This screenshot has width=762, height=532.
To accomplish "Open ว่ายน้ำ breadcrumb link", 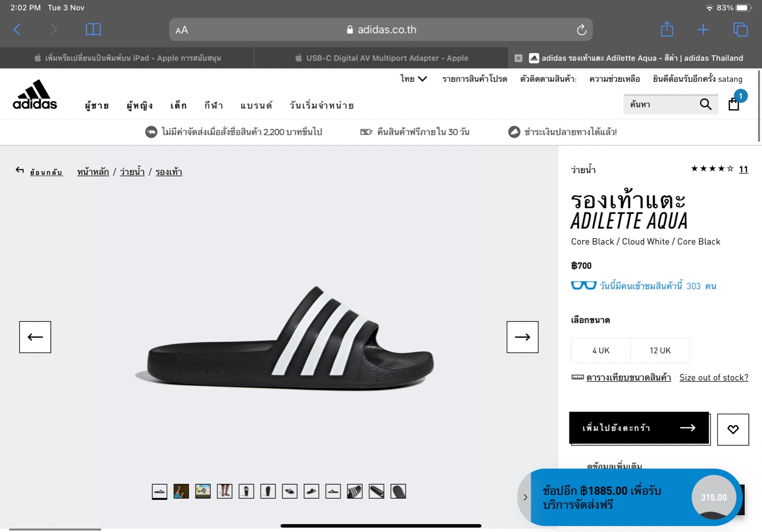I will point(132,172).
